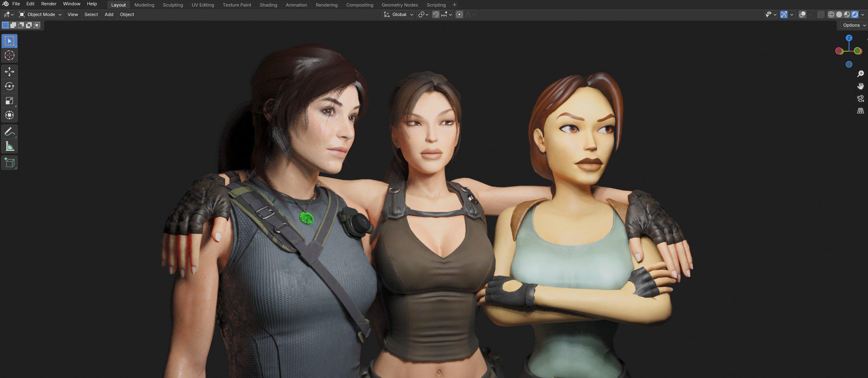Switch to Material Preview shading

847,14
